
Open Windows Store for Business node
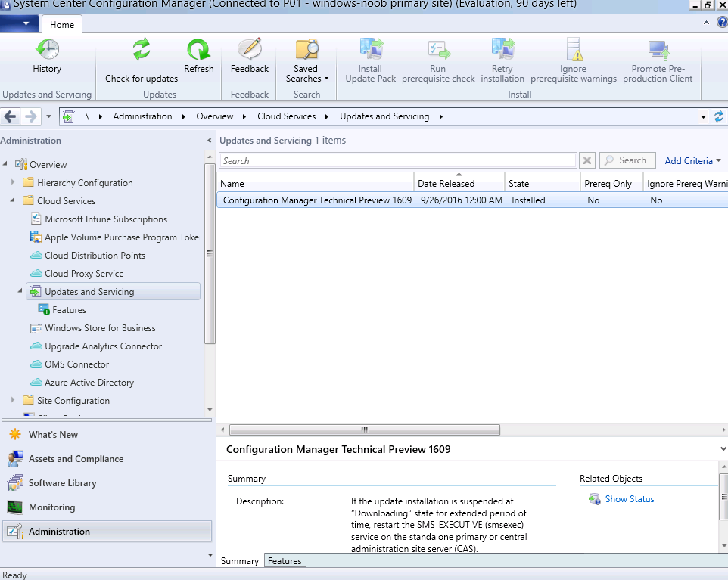coord(93,328)
